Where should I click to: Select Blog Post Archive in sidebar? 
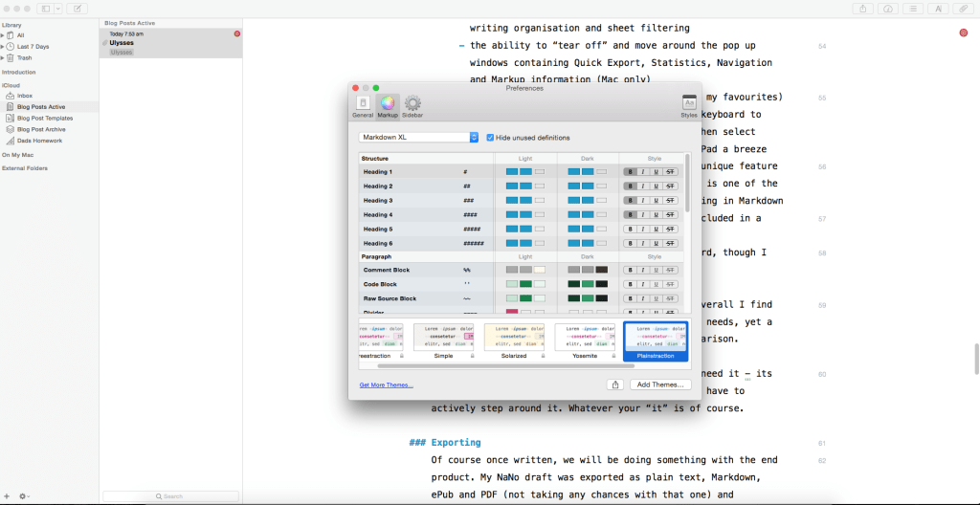click(x=41, y=129)
